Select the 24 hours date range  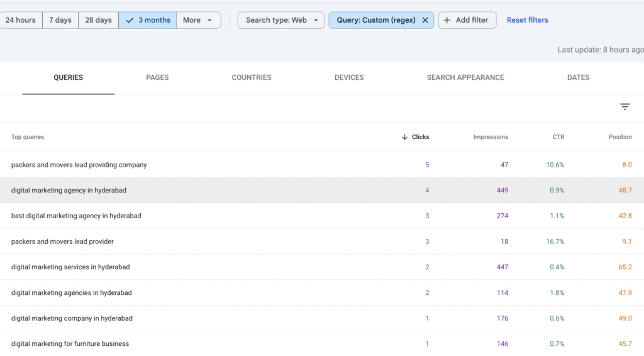[21, 20]
